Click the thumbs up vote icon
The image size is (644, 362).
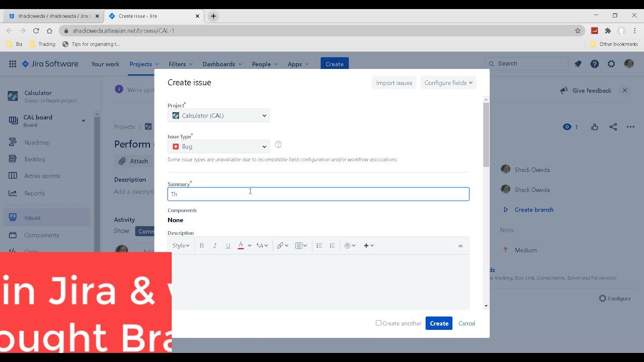[595, 127]
